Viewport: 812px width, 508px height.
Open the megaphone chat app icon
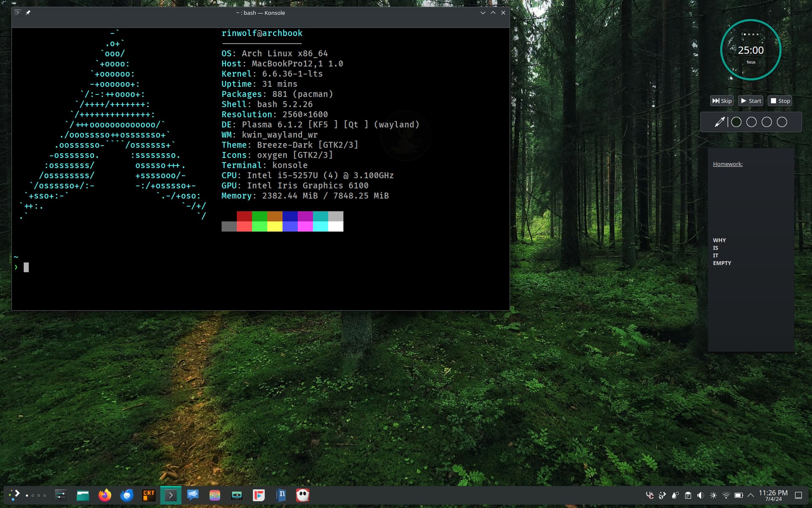coord(193,495)
